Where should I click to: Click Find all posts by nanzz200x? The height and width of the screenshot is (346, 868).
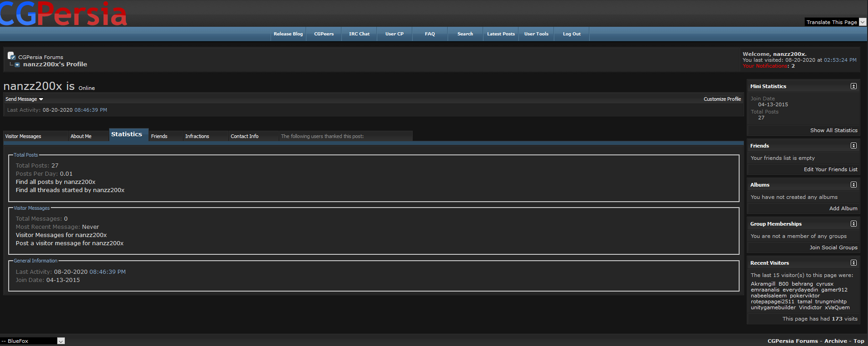click(55, 182)
